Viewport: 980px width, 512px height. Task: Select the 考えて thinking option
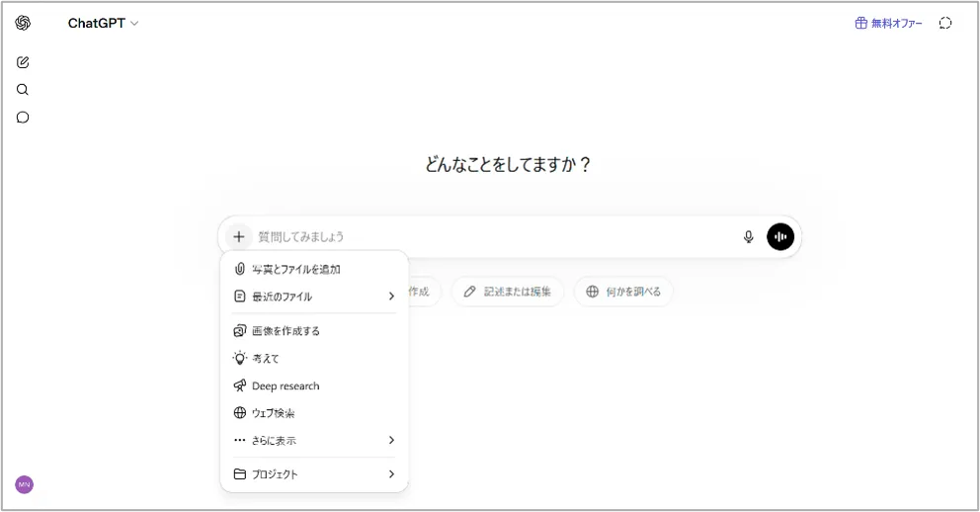(314, 358)
